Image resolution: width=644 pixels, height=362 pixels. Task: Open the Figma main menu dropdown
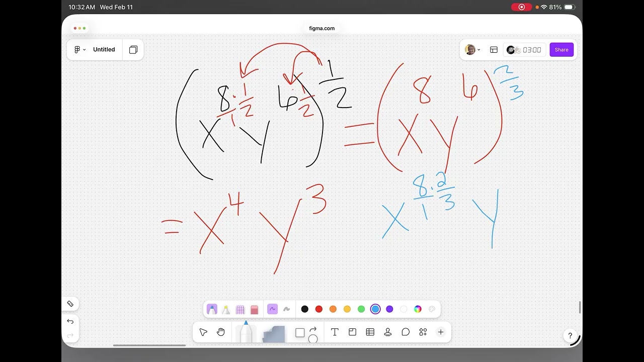coord(79,49)
